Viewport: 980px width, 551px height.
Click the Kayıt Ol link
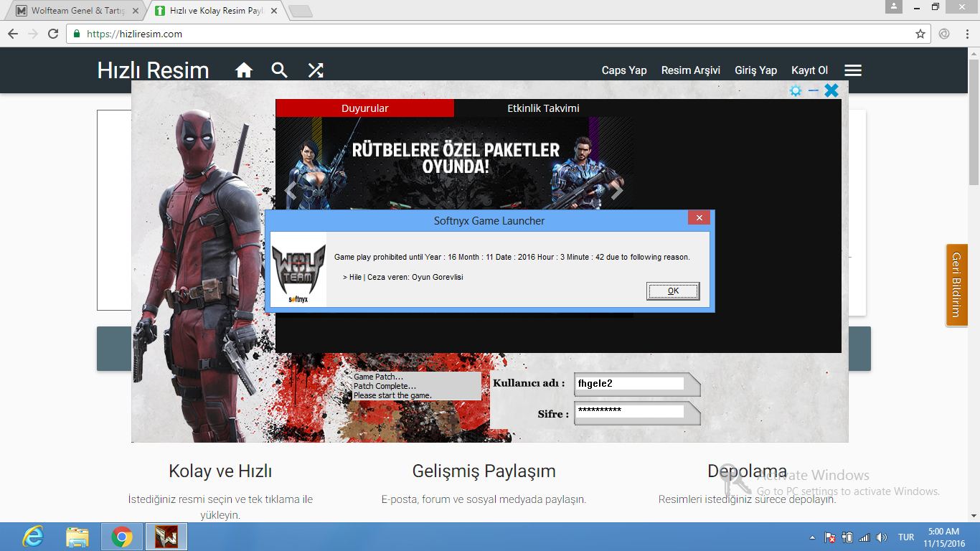coord(810,70)
